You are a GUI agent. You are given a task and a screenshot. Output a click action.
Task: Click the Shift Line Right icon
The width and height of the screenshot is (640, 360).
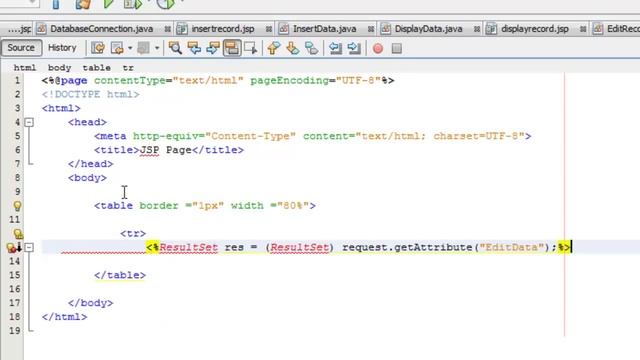coord(354,48)
